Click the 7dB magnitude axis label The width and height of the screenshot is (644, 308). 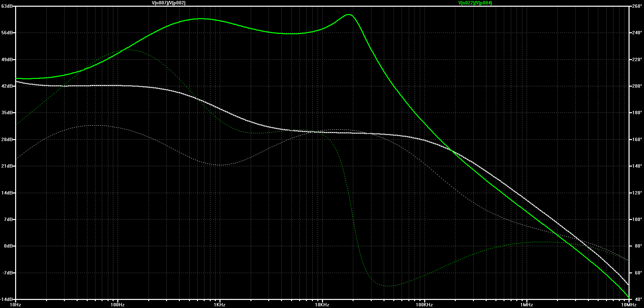[8, 219]
